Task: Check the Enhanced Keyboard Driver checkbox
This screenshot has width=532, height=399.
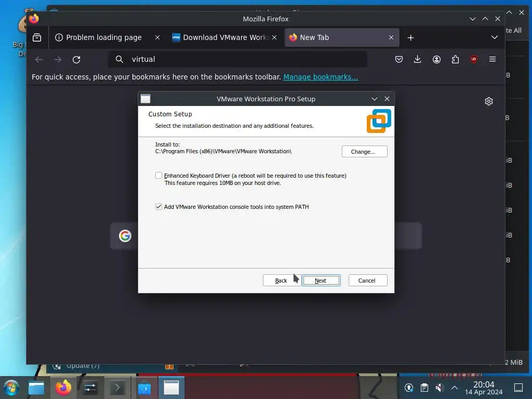Action: tap(158, 176)
